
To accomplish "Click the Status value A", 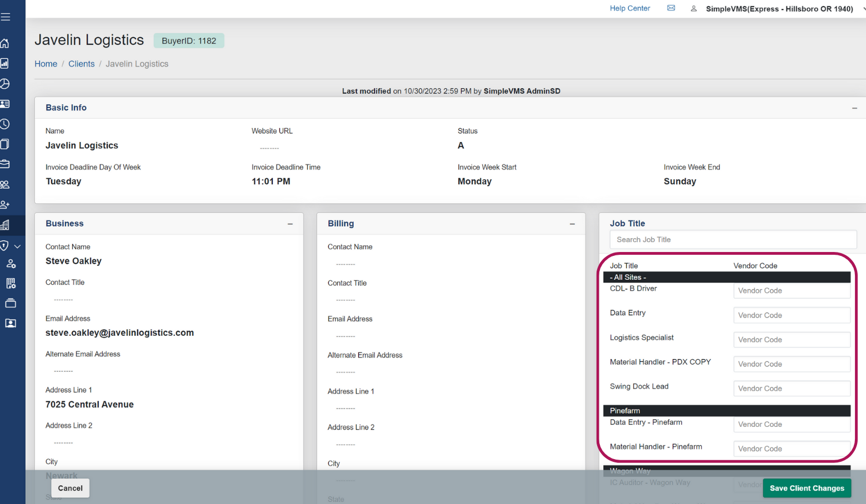I will click(460, 145).
